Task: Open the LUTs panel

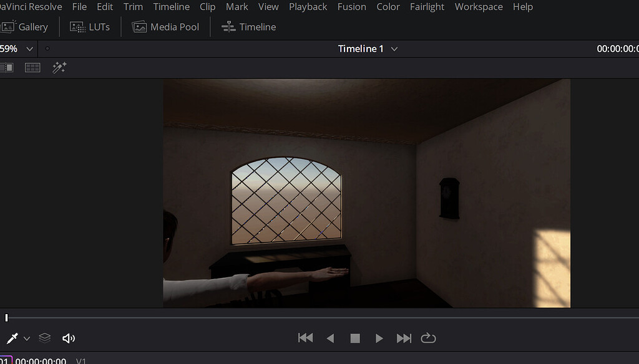Action: coord(90,27)
